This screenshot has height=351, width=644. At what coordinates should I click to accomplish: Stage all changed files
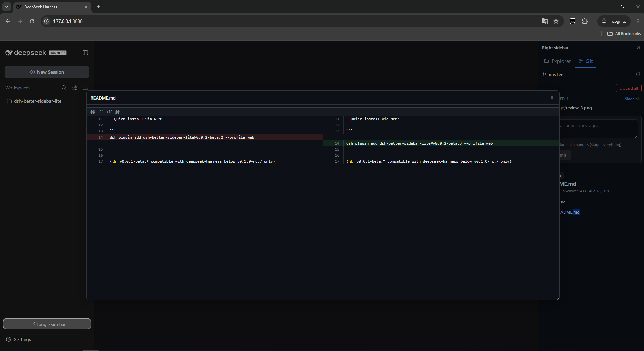[x=632, y=99]
